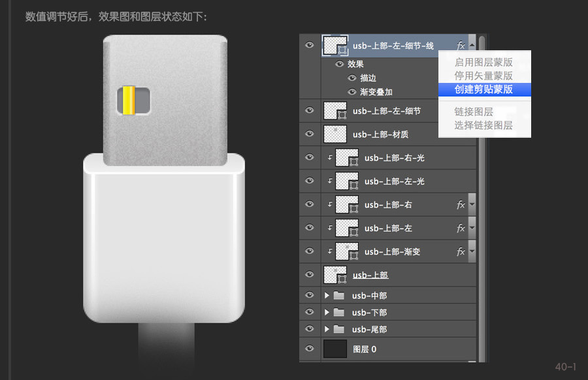Viewport: 588px width, 380px height.
Task: Toggle visibility of 效果 effects group
Action: (x=339, y=64)
